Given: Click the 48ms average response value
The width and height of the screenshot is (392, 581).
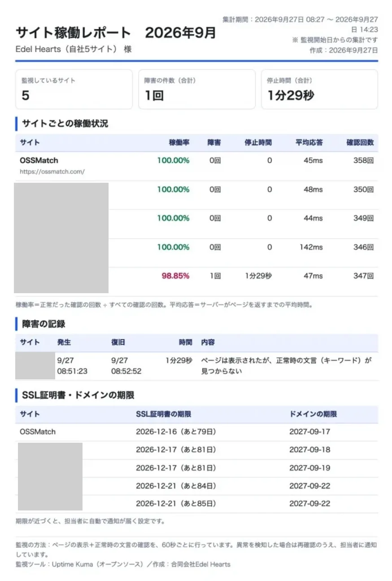Looking at the screenshot, I should point(313,189).
